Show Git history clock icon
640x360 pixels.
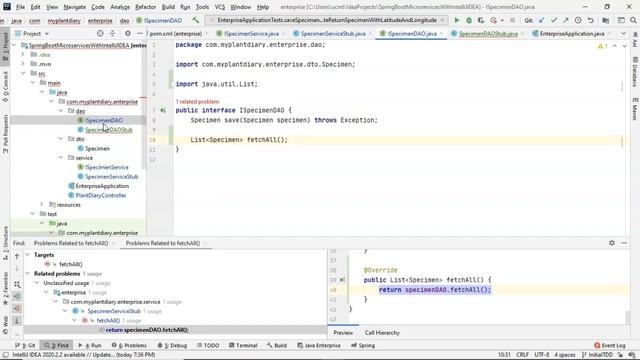coord(578,20)
